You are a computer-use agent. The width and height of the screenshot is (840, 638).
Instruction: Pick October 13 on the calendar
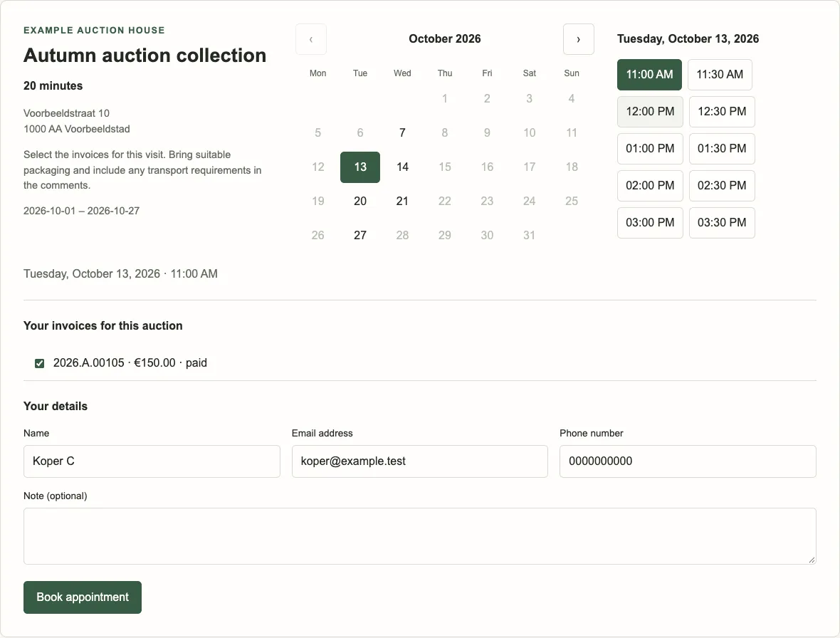[360, 167]
